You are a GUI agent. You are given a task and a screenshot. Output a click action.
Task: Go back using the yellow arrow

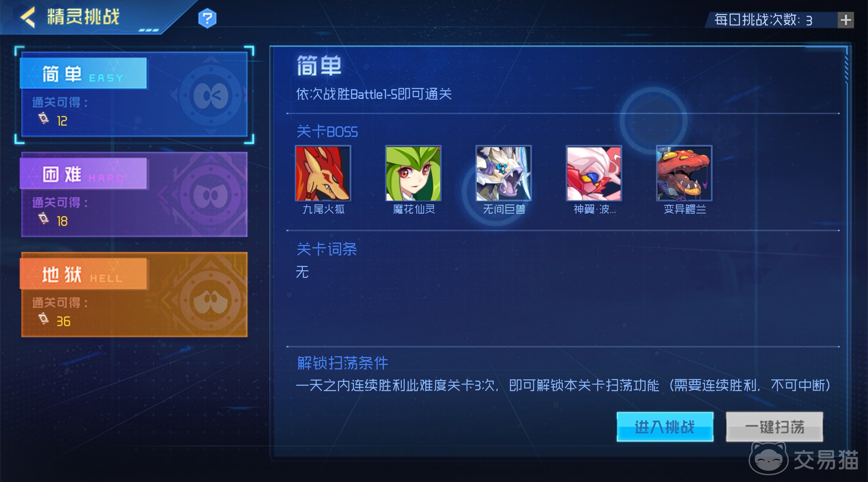[x=27, y=17]
